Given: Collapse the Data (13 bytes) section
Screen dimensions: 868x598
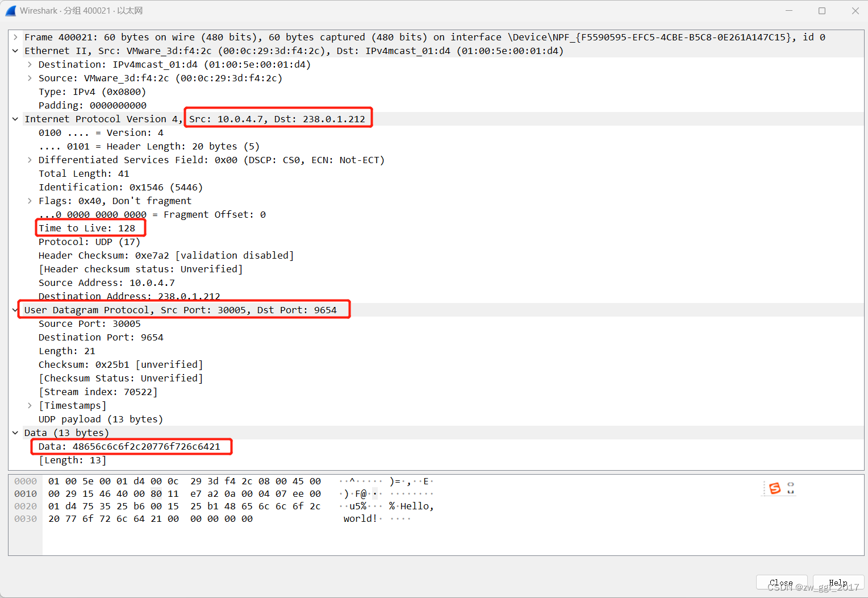Looking at the screenshot, I should [15, 433].
